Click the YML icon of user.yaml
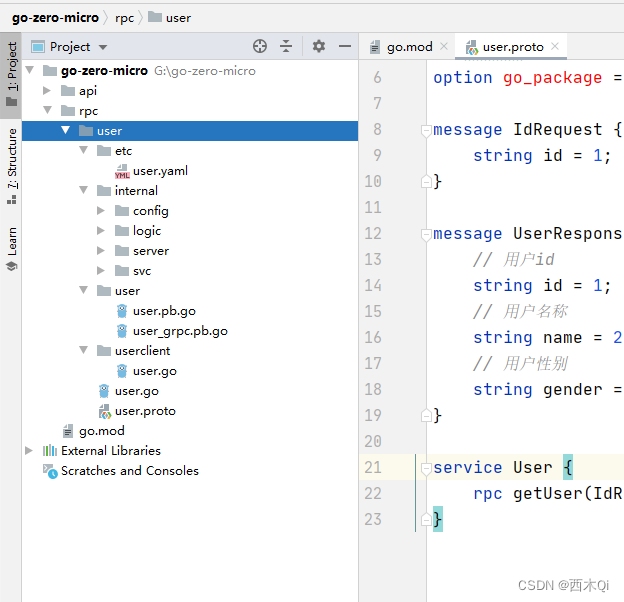The image size is (624, 602). 122,172
